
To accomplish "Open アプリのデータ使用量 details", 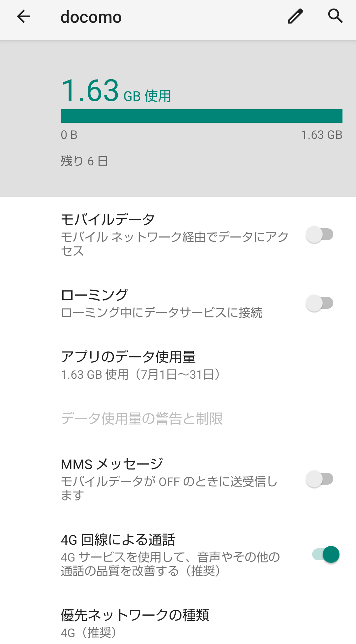I will pyautogui.click(x=128, y=357).
